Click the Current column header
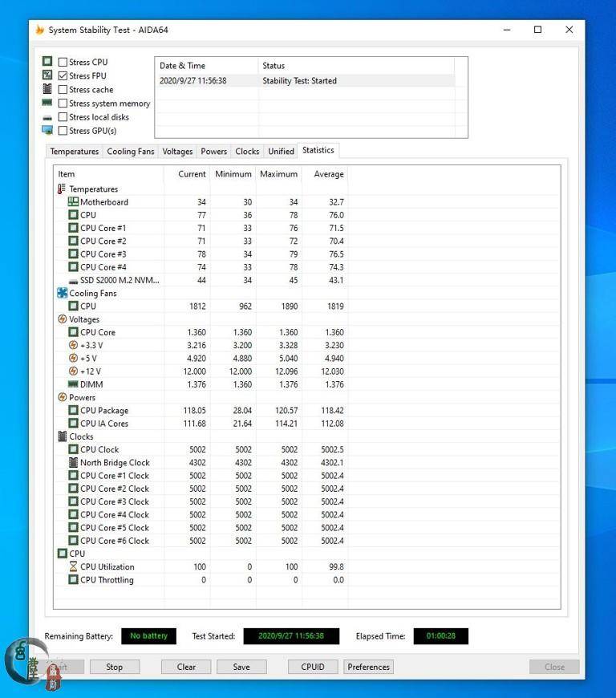 point(187,174)
